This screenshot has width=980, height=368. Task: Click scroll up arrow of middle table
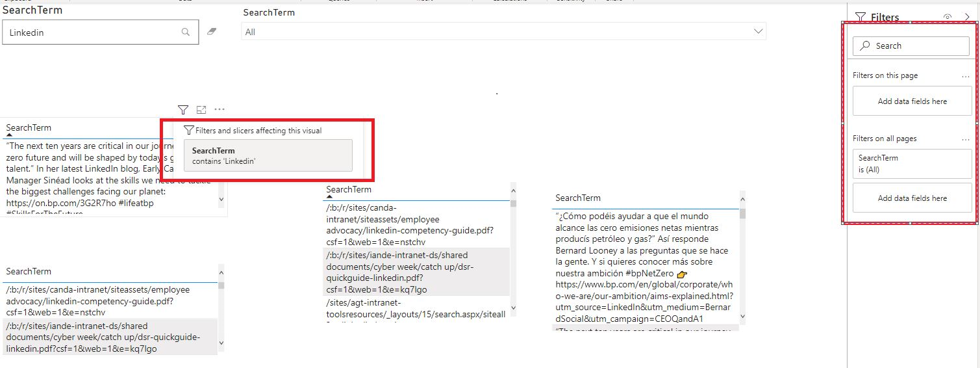click(x=514, y=191)
